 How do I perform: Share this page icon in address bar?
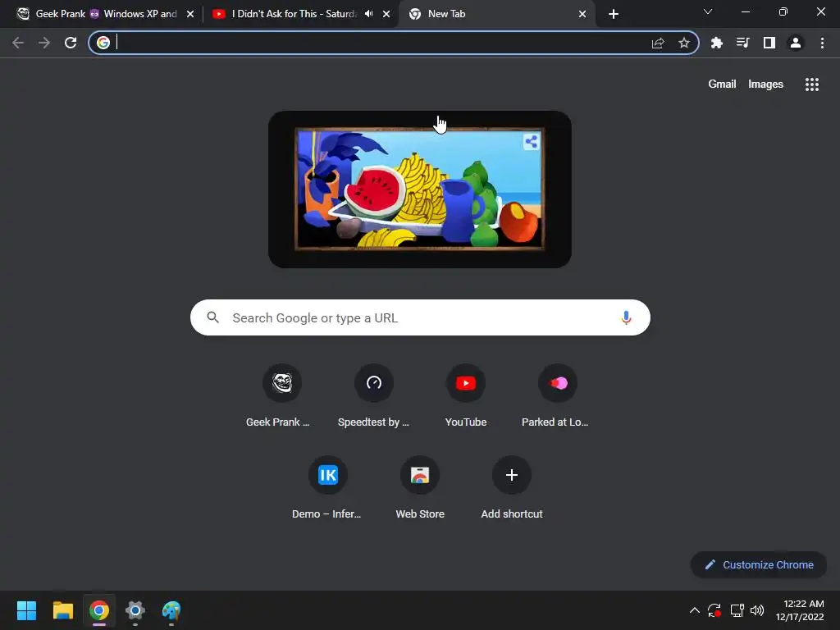tap(658, 43)
